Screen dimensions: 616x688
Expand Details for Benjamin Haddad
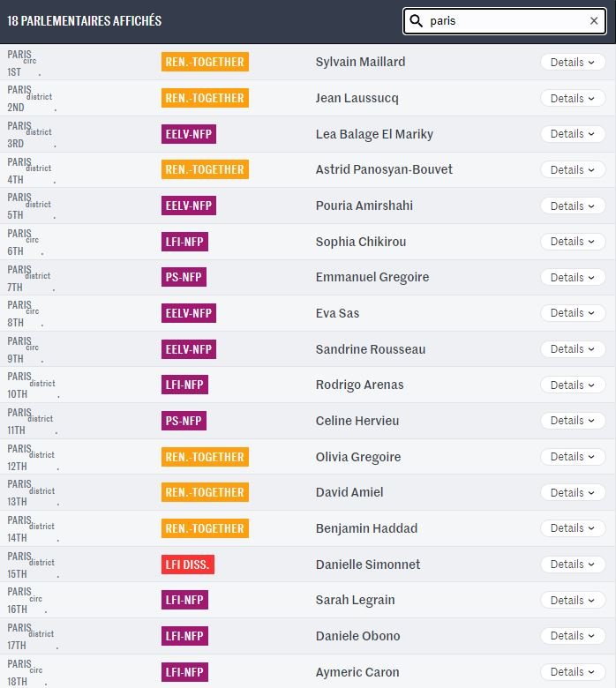[x=573, y=527]
